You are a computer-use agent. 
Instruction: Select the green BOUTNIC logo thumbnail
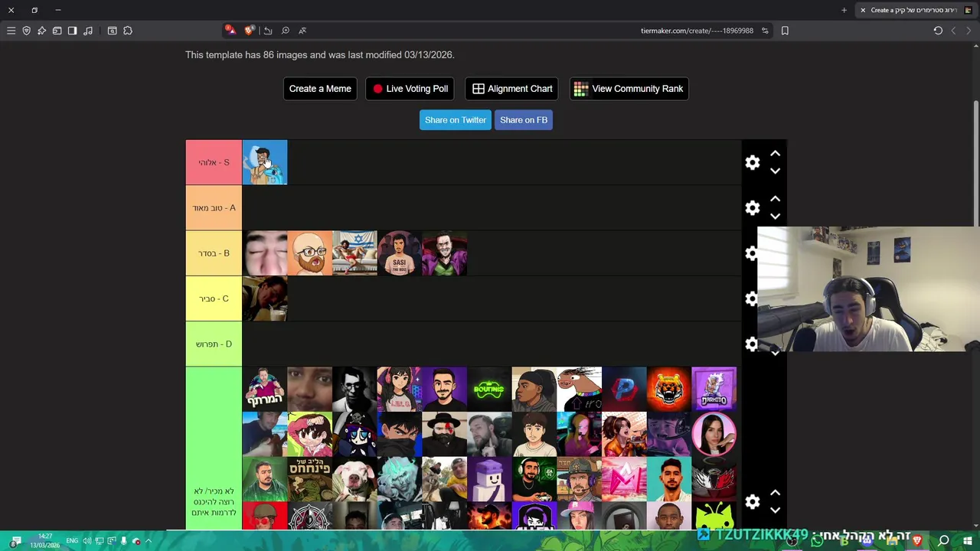pos(490,390)
